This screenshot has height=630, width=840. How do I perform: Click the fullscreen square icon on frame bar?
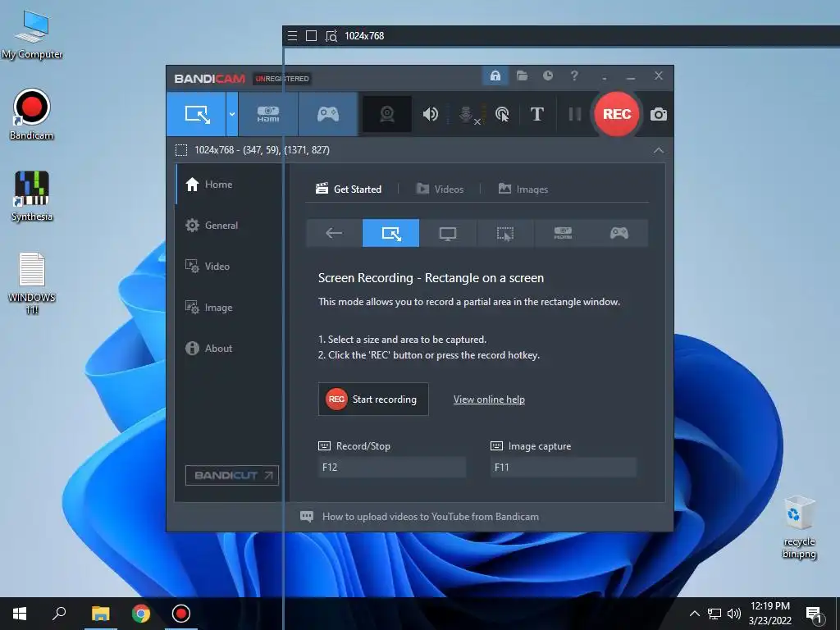tap(311, 36)
